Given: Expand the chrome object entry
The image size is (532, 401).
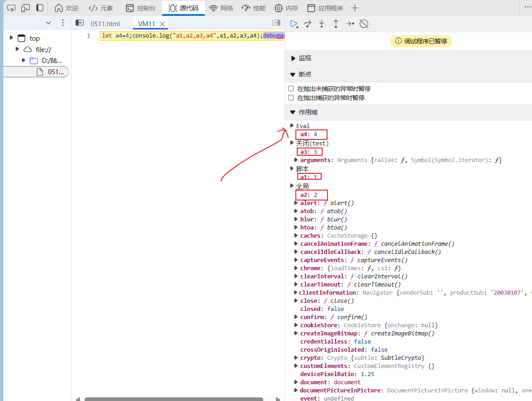Looking at the screenshot, I should point(296,268).
